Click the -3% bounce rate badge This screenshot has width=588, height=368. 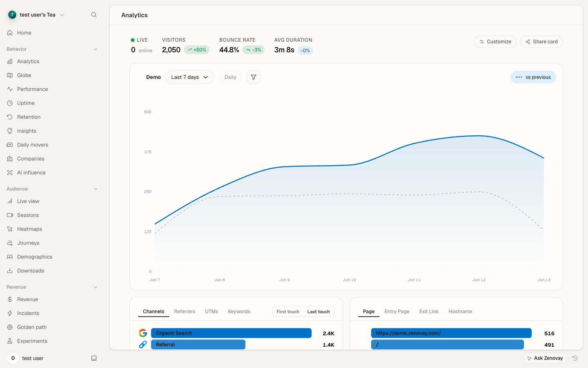pos(254,50)
